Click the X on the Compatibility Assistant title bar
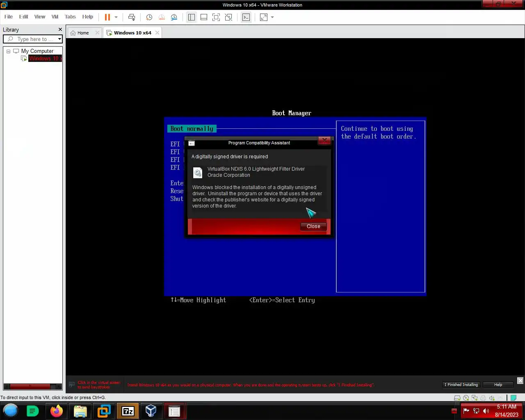Image resolution: width=525 pixels, height=420 pixels. [x=324, y=140]
